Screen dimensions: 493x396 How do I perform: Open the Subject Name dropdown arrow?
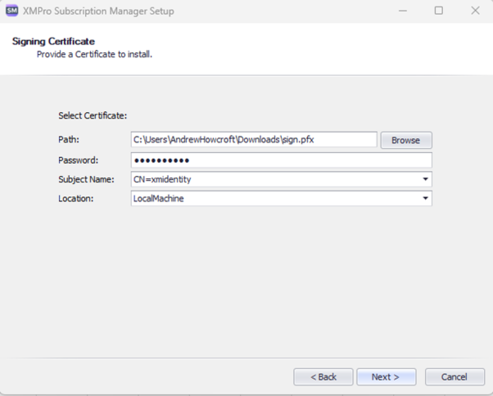coord(425,179)
